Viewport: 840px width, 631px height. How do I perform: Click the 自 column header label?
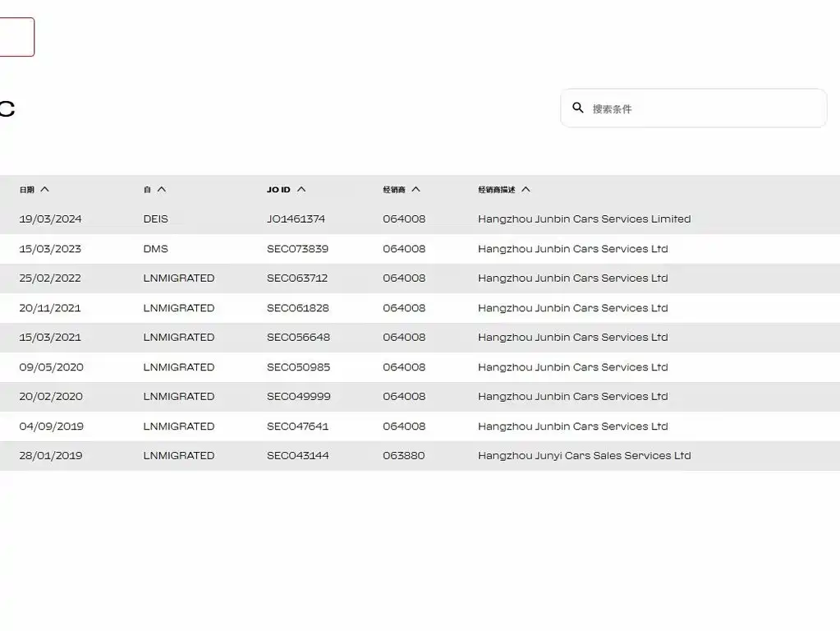coord(147,189)
